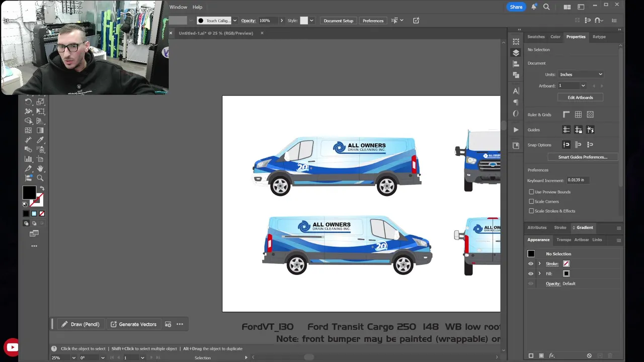The image size is (644, 362).
Task: Select the Blend tool
Action: pos(28,149)
